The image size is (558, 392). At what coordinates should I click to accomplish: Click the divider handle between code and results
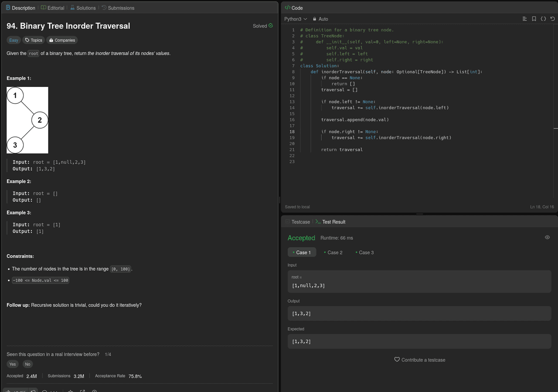click(x=419, y=214)
